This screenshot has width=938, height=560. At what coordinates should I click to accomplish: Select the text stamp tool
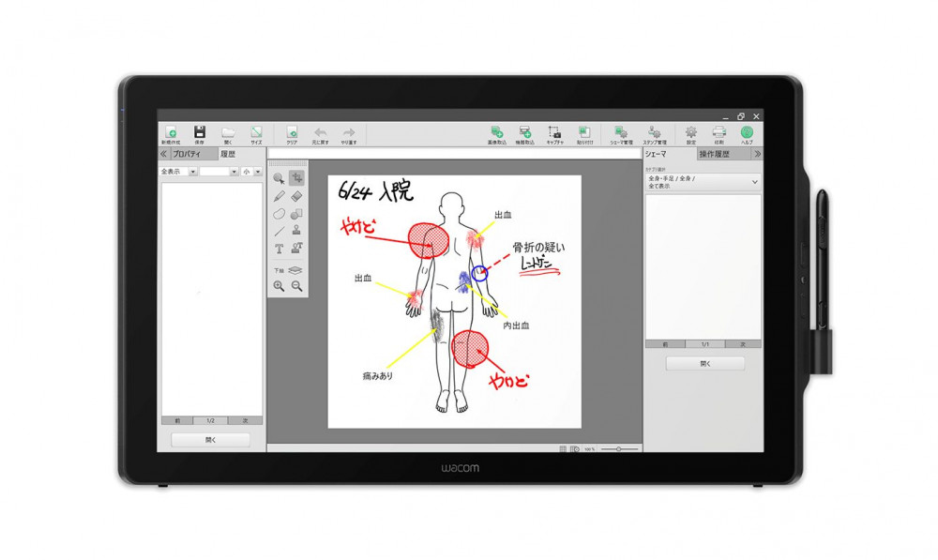(296, 249)
